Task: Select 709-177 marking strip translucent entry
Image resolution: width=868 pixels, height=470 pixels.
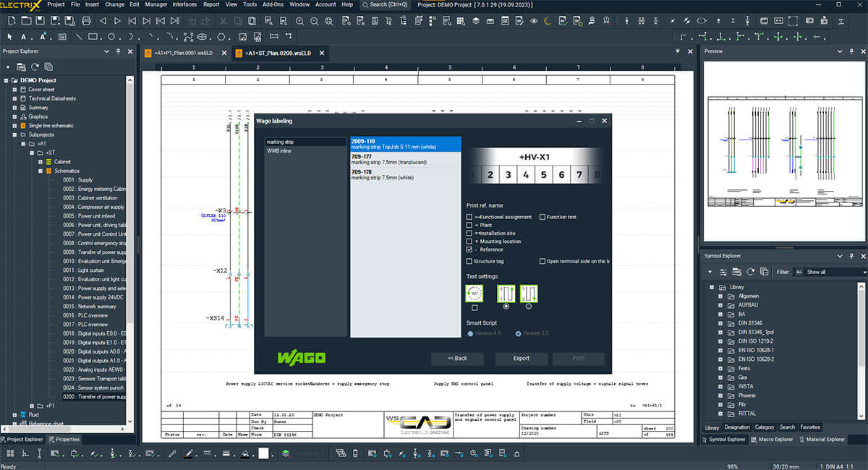Action: click(x=405, y=159)
